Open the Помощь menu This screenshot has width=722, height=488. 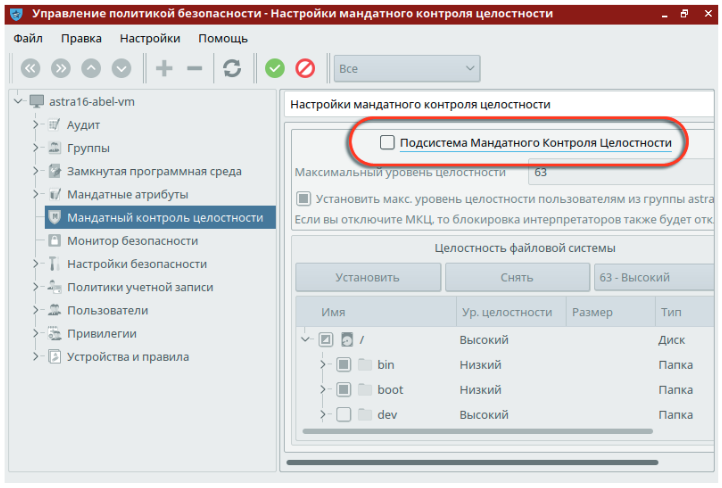223,38
